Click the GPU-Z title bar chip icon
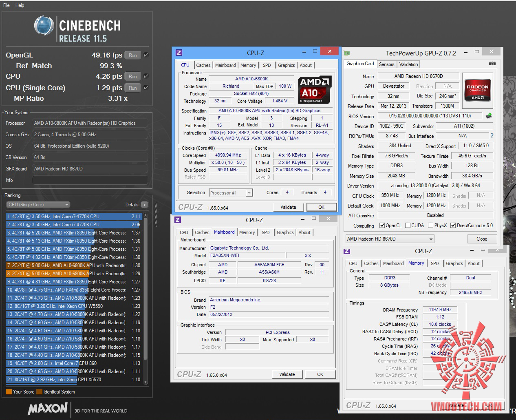The width and height of the screenshot is (516, 420). point(347,53)
